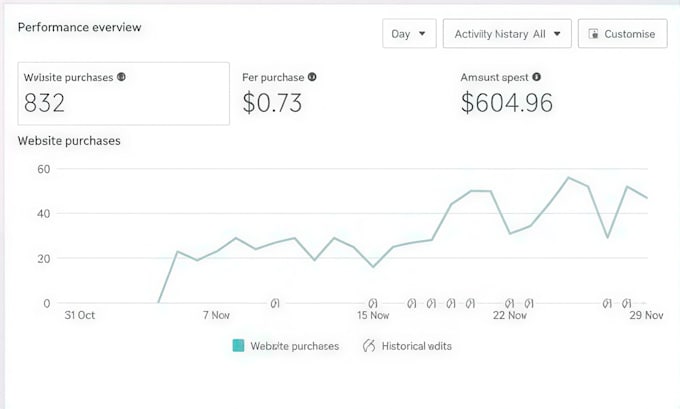
Task: Select the Per purchase $0.73 metric
Action: click(279, 94)
